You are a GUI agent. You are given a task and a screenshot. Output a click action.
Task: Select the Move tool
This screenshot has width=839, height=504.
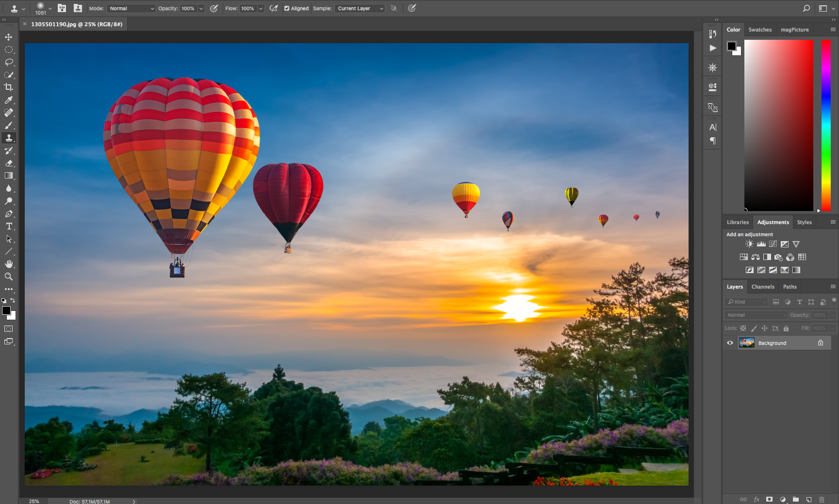(9, 37)
